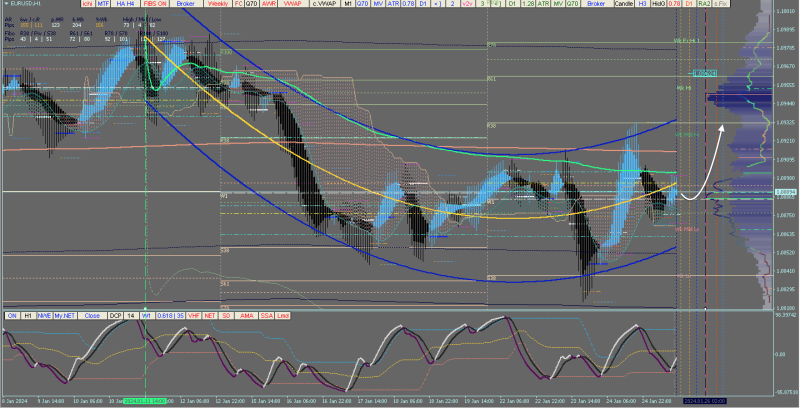The image size is (800, 408).
Task: Click the 14 period button
Action: (131, 316)
